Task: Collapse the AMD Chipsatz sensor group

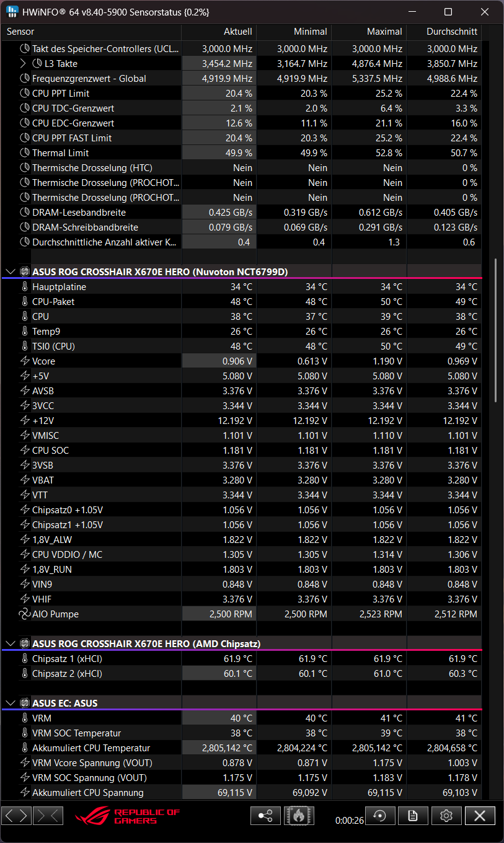Action: tap(10, 643)
